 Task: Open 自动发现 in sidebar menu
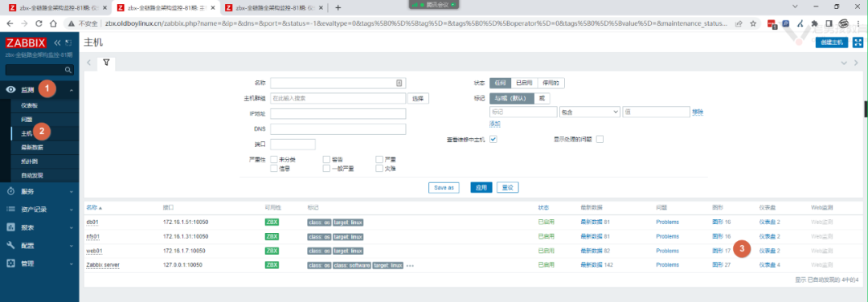32,176
